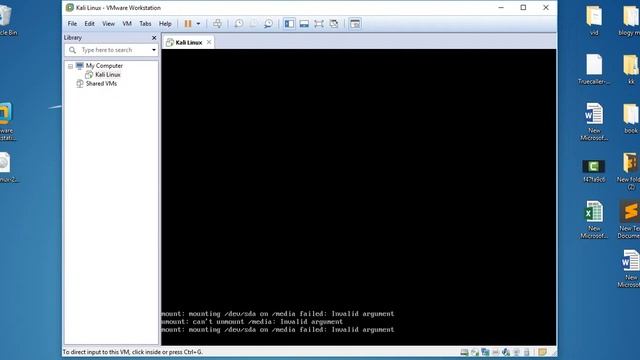Open the VM menu
Viewport: 640px width, 360px height.
[x=127, y=24]
